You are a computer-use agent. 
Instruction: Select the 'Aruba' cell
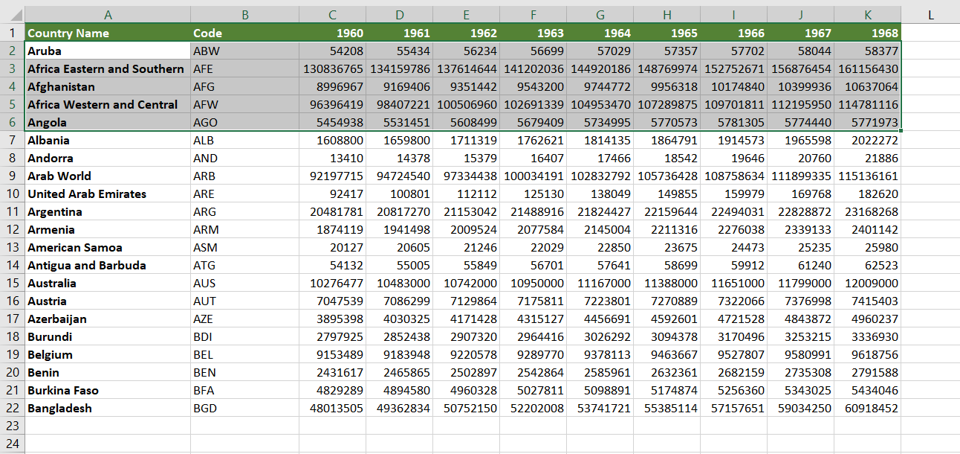(x=108, y=51)
